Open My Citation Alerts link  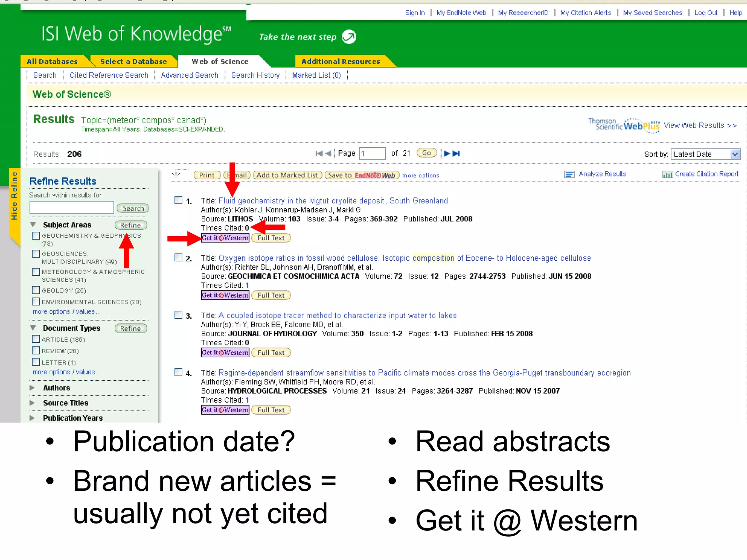click(x=585, y=13)
